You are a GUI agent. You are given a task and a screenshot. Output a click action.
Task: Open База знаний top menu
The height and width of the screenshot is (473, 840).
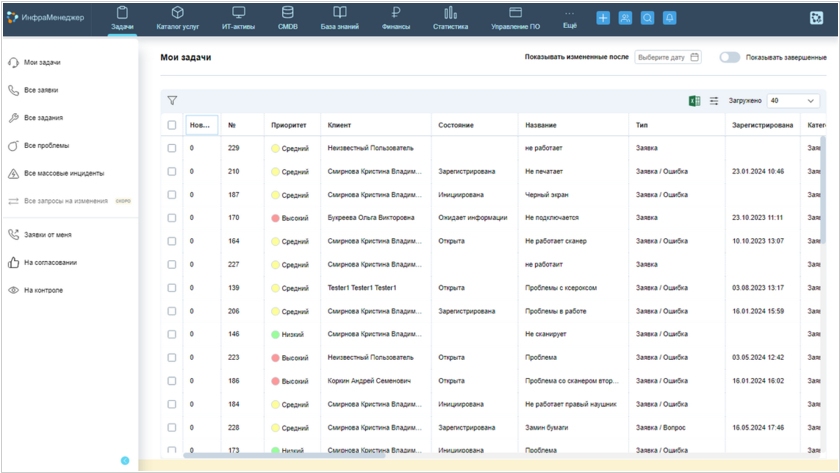340,18
